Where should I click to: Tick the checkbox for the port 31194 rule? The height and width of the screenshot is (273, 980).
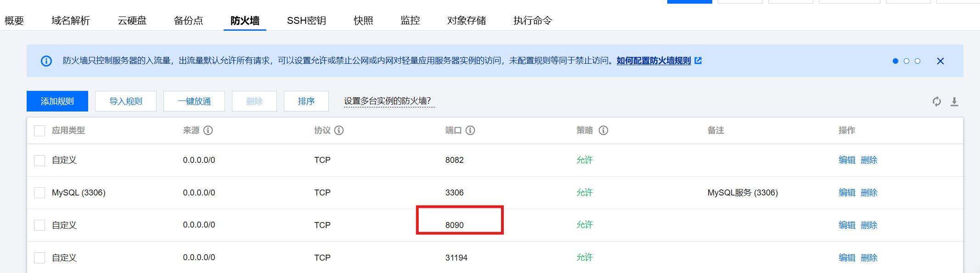pyautogui.click(x=39, y=258)
